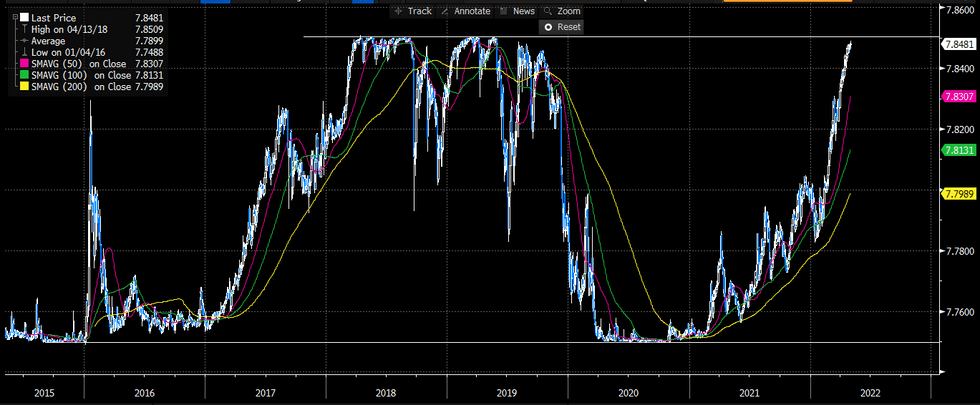Click the pink SMAVG (50) color swatch
The height and width of the screenshot is (405, 980).
pos(24,63)
